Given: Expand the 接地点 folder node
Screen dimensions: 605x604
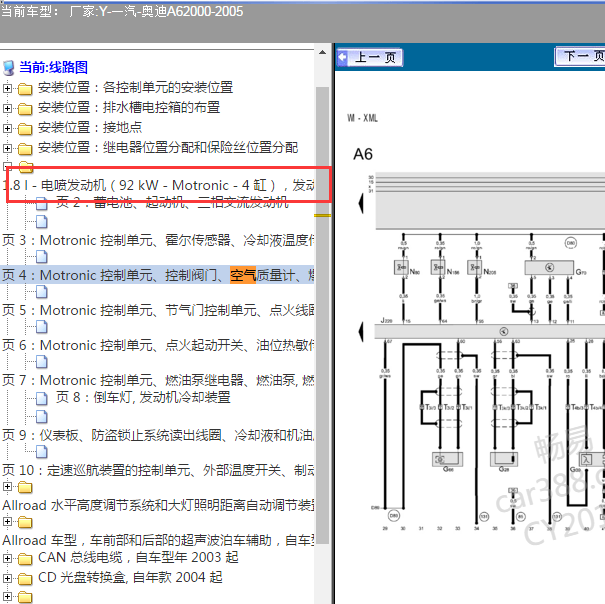Looking at the screenshot, I should pos(7,129).
